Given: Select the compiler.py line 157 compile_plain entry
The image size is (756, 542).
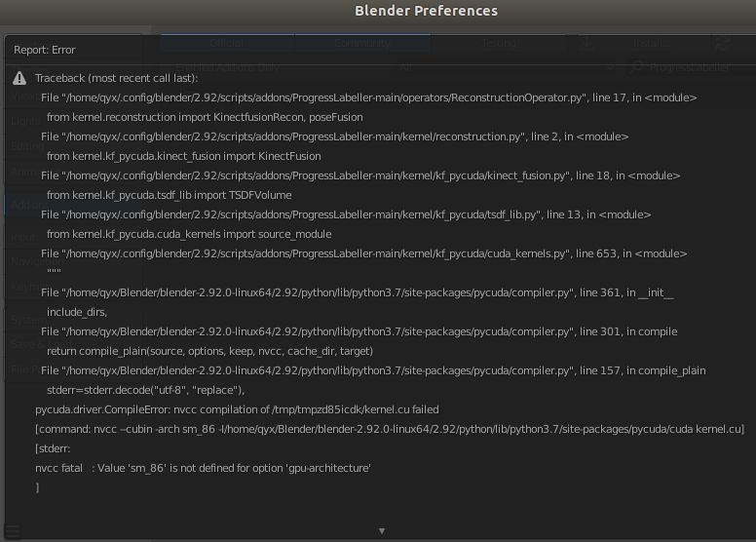Looking at the screenshot, I should [373, 370].
